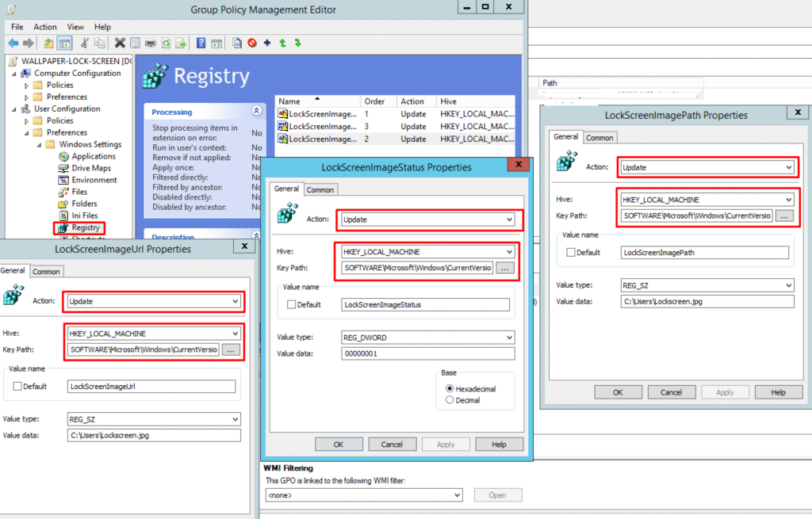This screenshot has height=519, width=812.
Task: Click OK in LockScreenImageStatus Properties dialog
Action: [339, 445]
